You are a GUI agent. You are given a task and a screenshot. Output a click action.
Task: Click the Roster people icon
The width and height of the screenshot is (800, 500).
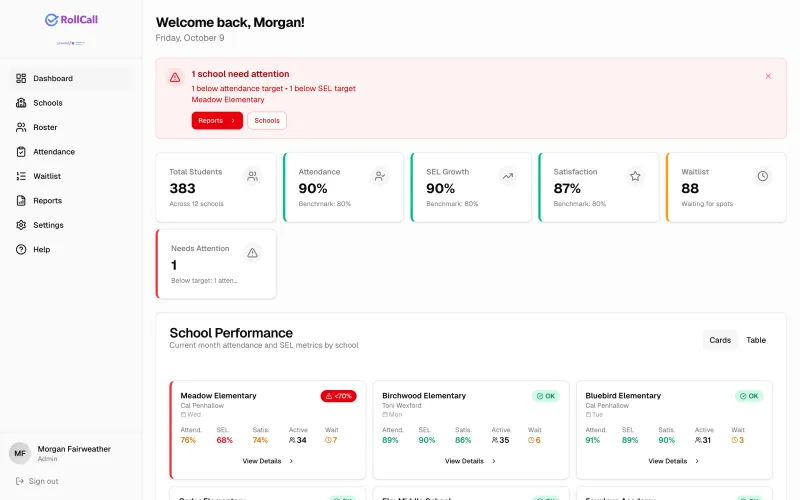point(21,127)
